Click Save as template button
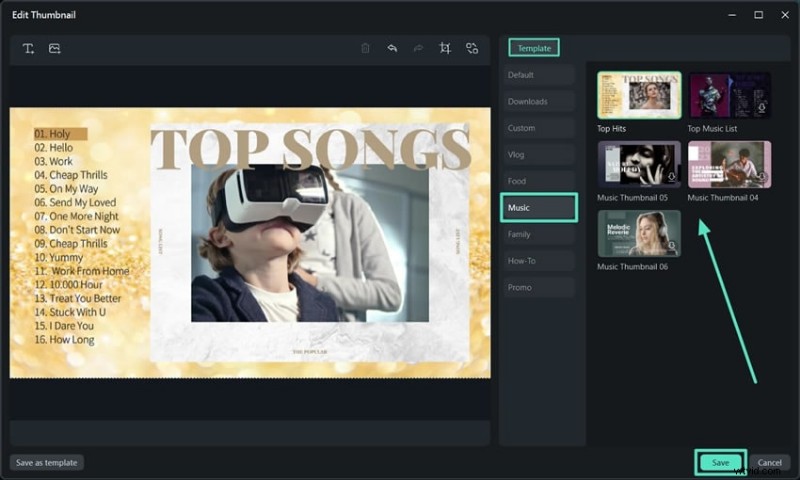 point(47,463)
